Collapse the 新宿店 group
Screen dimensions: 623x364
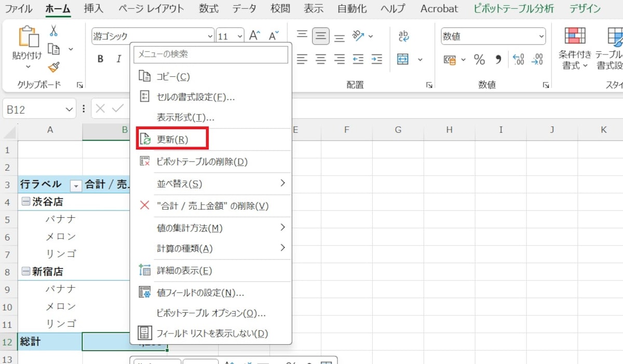(x=25, y=272)
